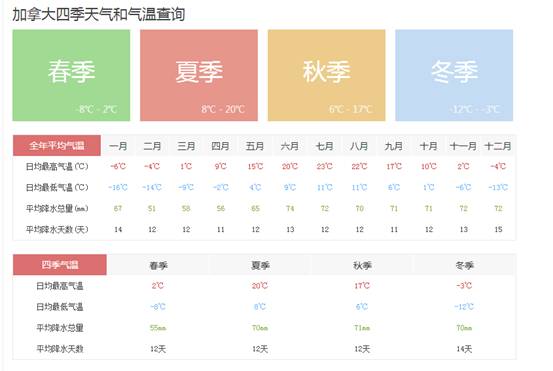This screenshot has width=553, height=371.
Task: Click the 七月 column header
Action: pos(324,146)
